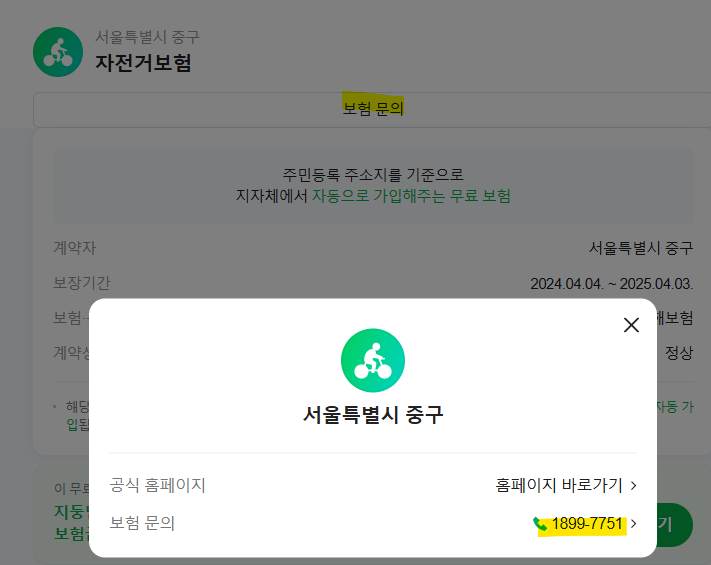
Task: Expand the chevron next to the phone number
Action: 633,524
